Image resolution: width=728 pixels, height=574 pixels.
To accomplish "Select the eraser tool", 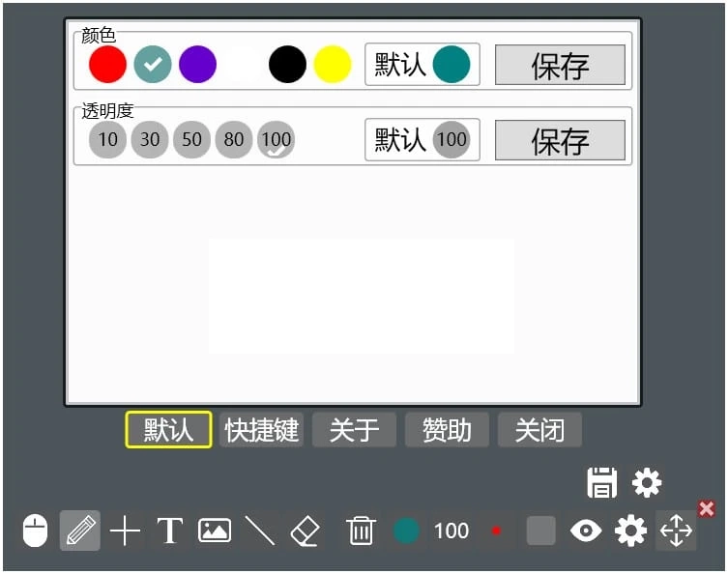I will (x=305, y=531).
